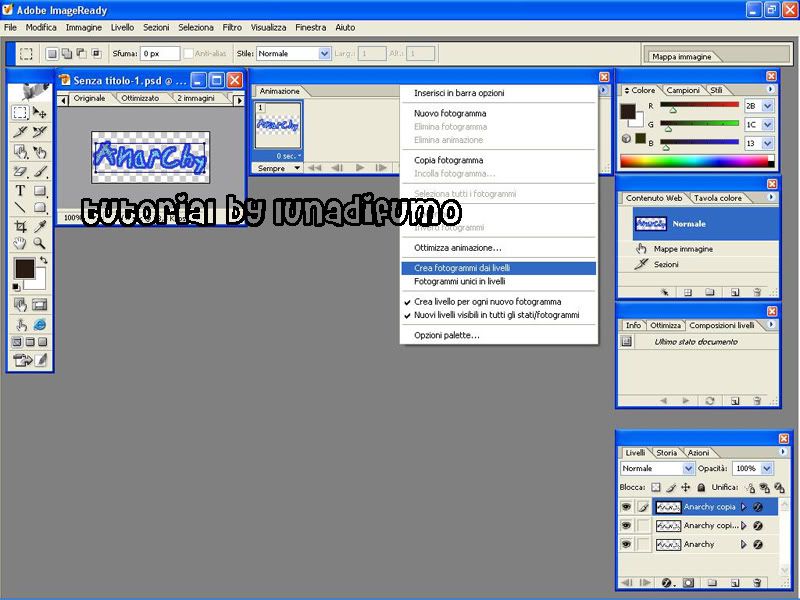Click foreground color swatch in toolbox
Image resolution: width=800 pixels, height=600 pixels.
coord(24,268)
